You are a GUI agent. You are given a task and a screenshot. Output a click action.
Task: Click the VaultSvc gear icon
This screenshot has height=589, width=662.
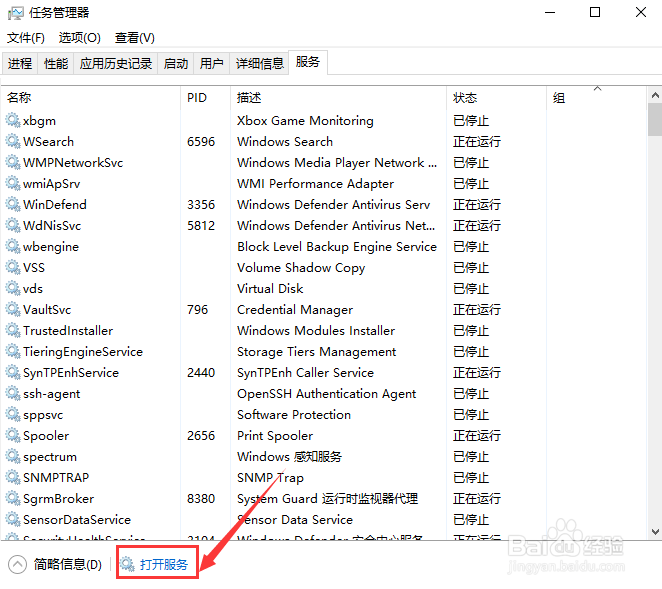coord(13,309)
